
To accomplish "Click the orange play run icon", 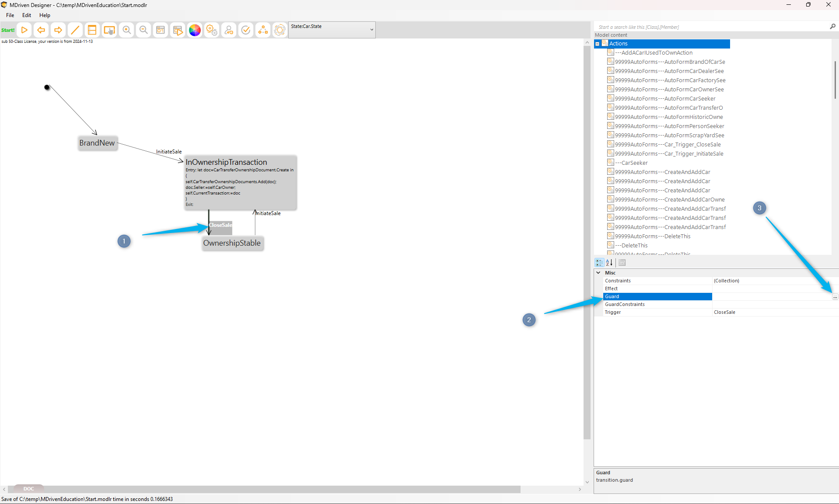I will [x=24, y=30].
